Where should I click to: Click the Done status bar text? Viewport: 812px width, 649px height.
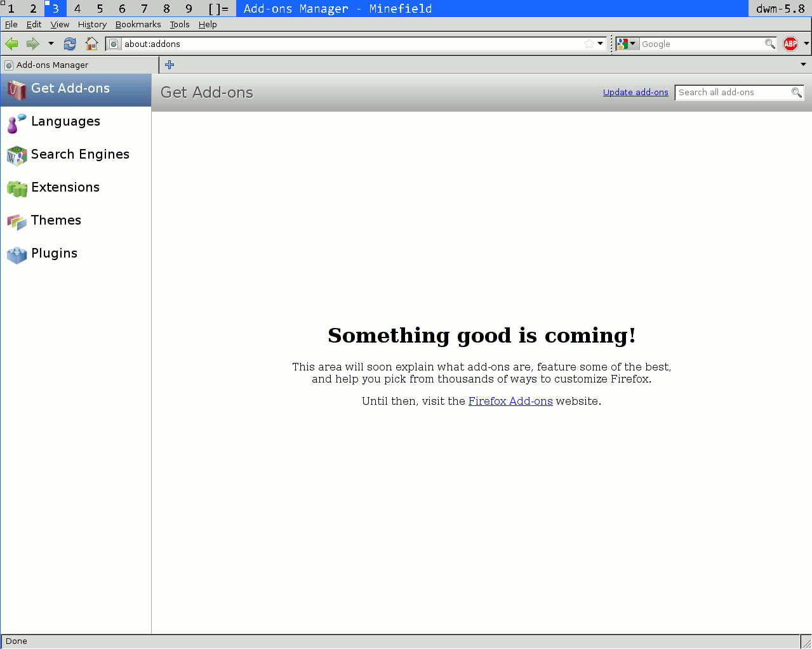tap(17, 641)
